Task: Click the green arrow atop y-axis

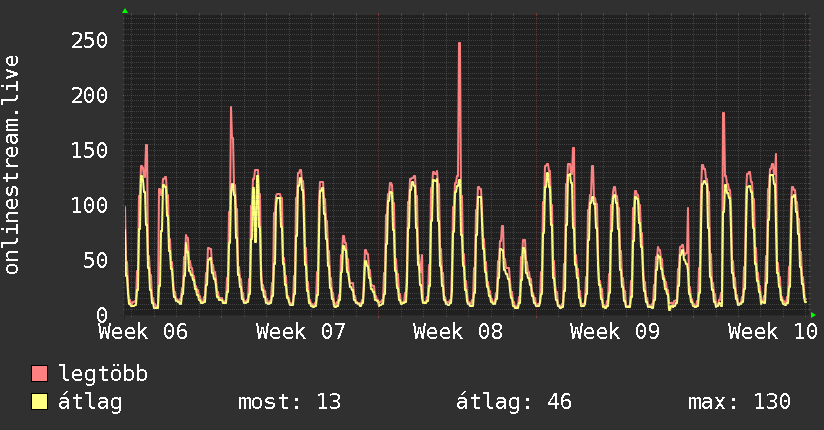Action: 125,11
